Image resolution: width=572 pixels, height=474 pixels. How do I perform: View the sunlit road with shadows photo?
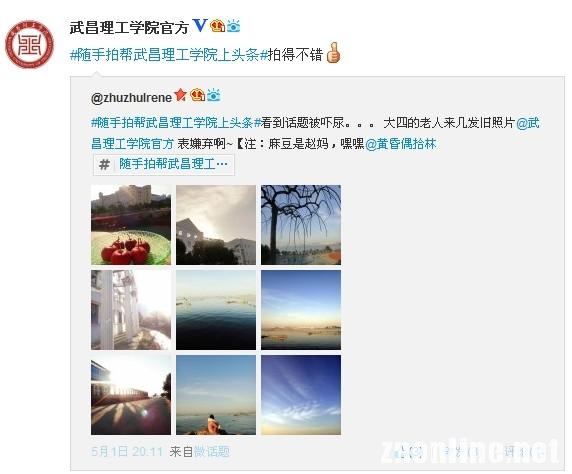[x=131, y=395]
